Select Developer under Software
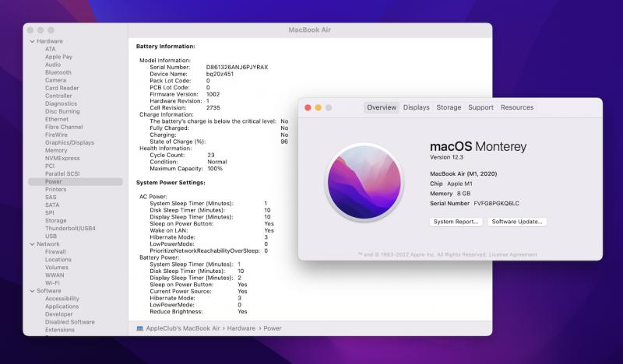The image size is (623, 364). pyautogui.click(x=58, y=314)
